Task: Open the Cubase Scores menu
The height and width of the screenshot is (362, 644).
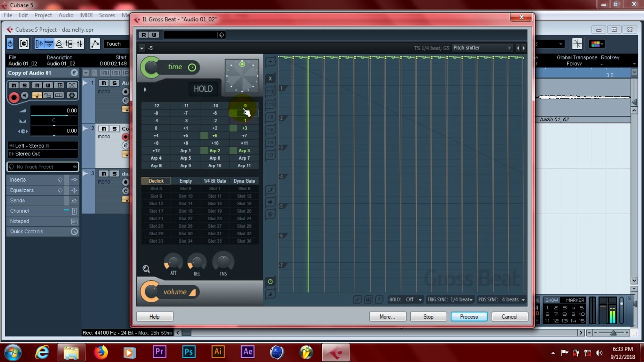Action: pyautogui.click(x=107, y=15)
